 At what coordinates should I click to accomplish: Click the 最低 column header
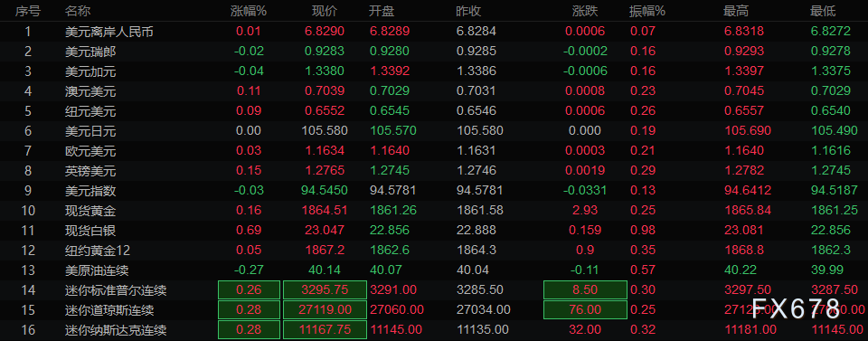pyautogui.click(x=823, y=11)
